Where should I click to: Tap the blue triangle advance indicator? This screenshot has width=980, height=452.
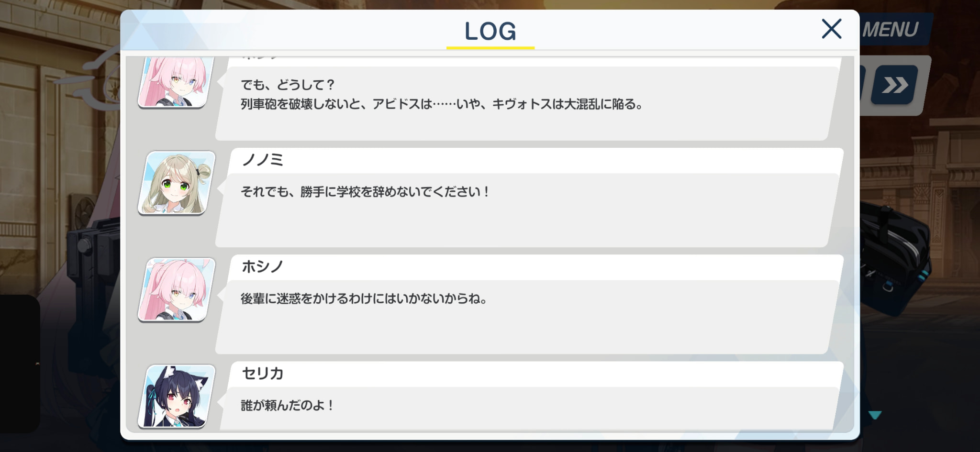(x=875, y=415)
